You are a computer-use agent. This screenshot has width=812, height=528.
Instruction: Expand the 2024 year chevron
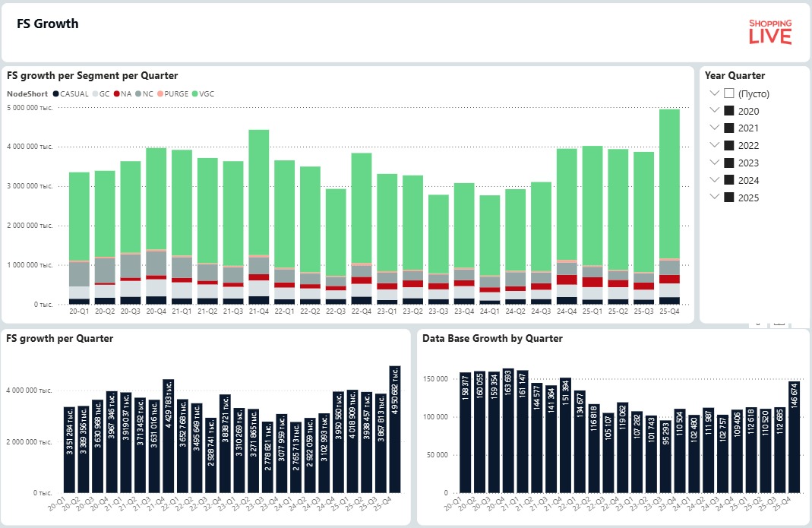715,179
